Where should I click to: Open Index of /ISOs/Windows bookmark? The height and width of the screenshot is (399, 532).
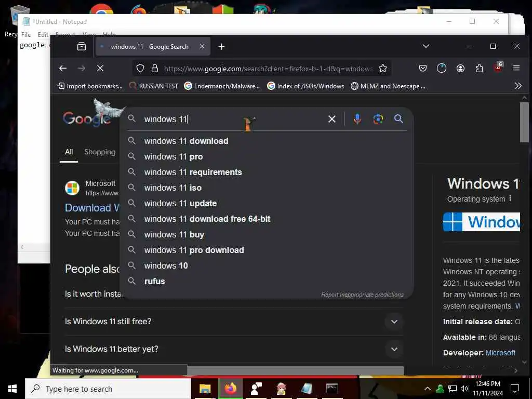click(x=305, y=86)
